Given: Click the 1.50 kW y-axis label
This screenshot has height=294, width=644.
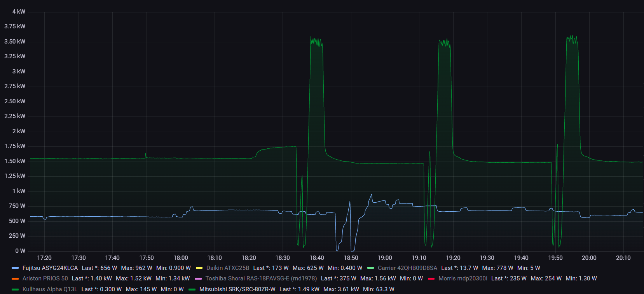Looking at the screenshot, I should (15, 161).
